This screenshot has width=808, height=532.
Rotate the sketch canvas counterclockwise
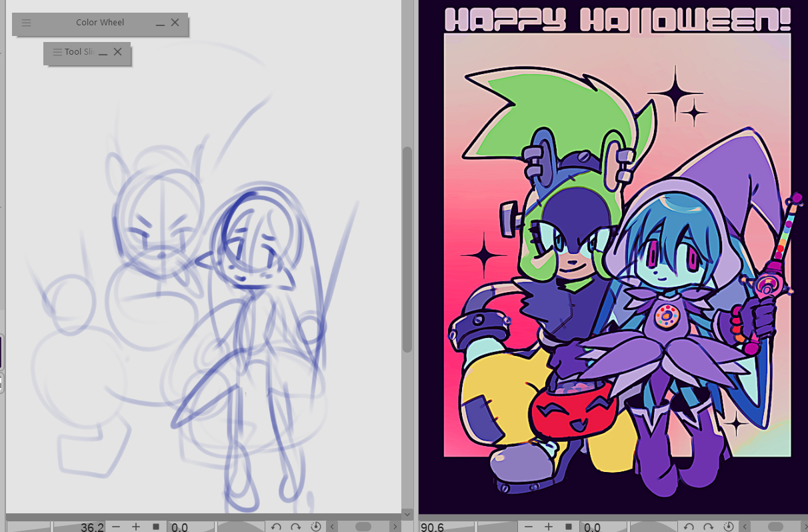tap(276, 527)
